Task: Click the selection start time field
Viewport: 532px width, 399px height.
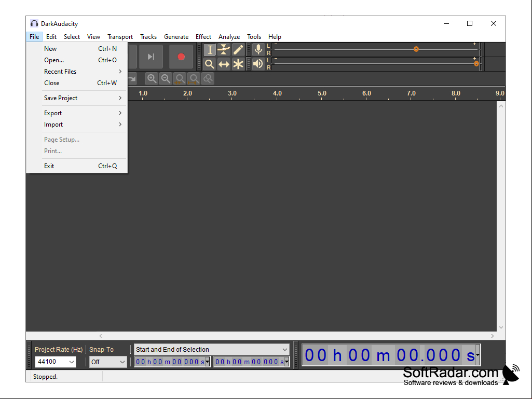Action: point(170,362)
